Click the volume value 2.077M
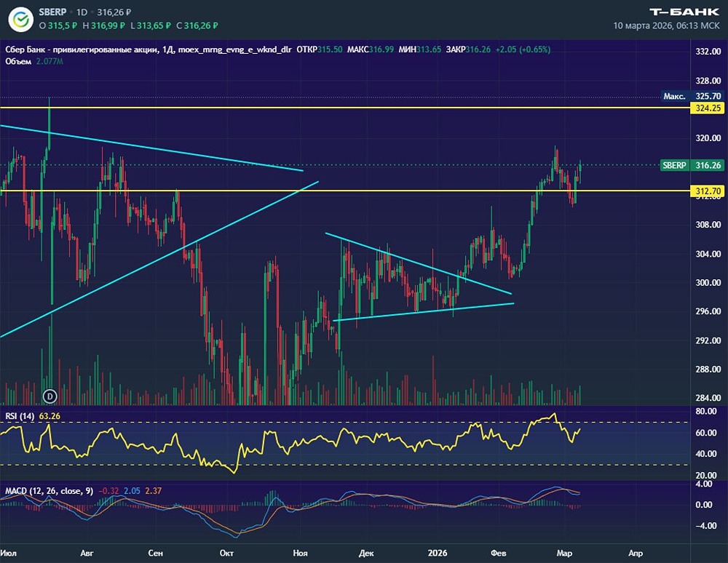The width and height of the screenshot is (728, 563). point(50,61)
